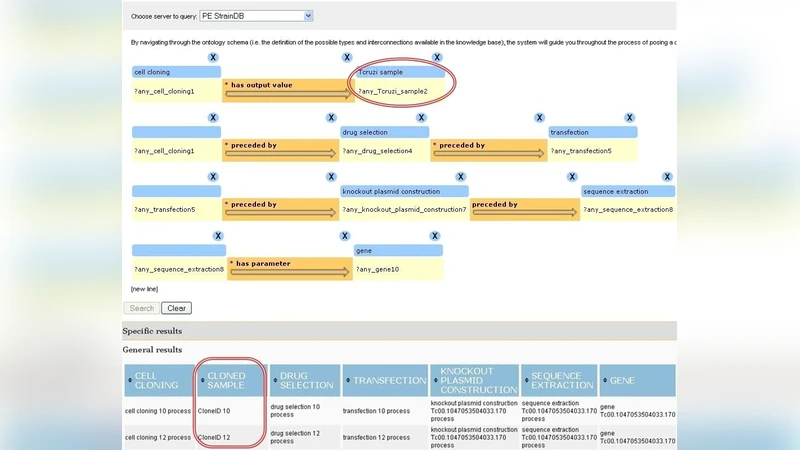This screenshot has height=450, width=800.
Task: Click the sort icon in the Gene column header
Action: tap(606, 381)
